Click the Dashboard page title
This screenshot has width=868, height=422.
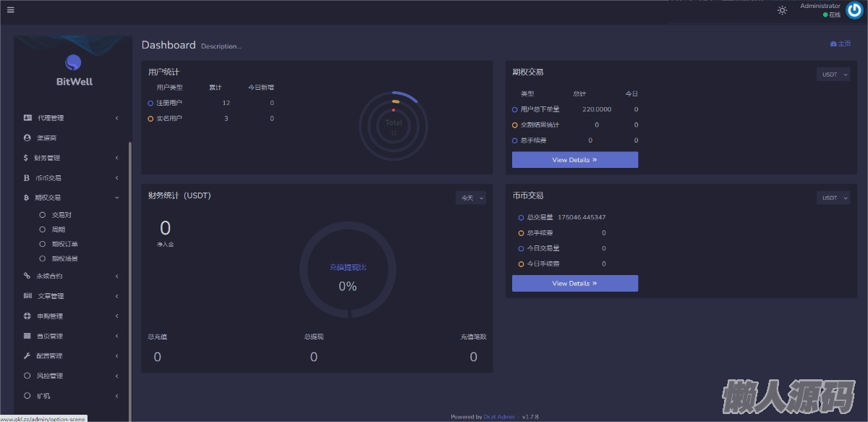tap(169, 45)
